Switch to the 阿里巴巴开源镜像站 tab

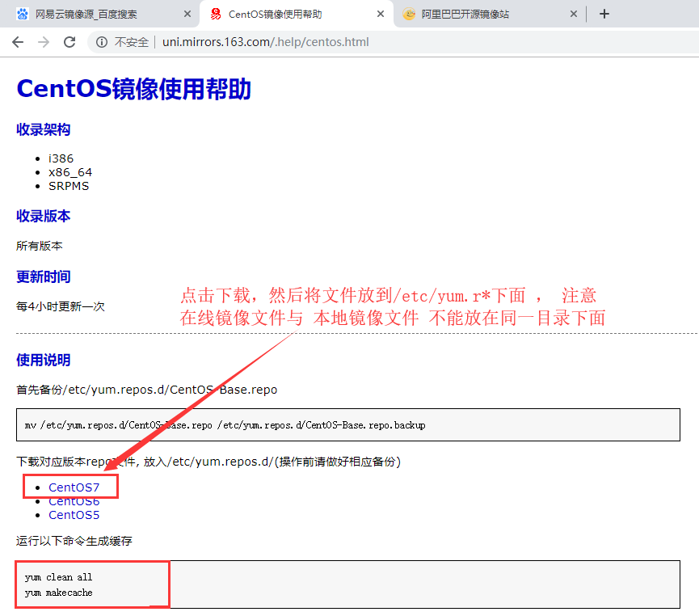[x=490, y=15]
